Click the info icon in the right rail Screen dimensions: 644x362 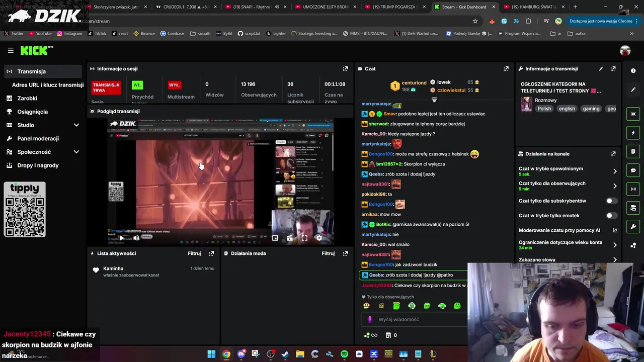click(633, 71)
